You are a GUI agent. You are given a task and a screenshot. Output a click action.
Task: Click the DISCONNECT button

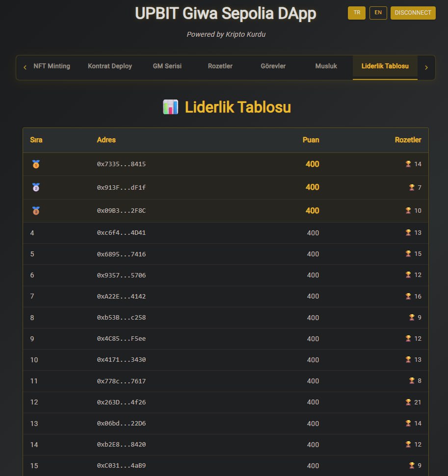point(413,13)
